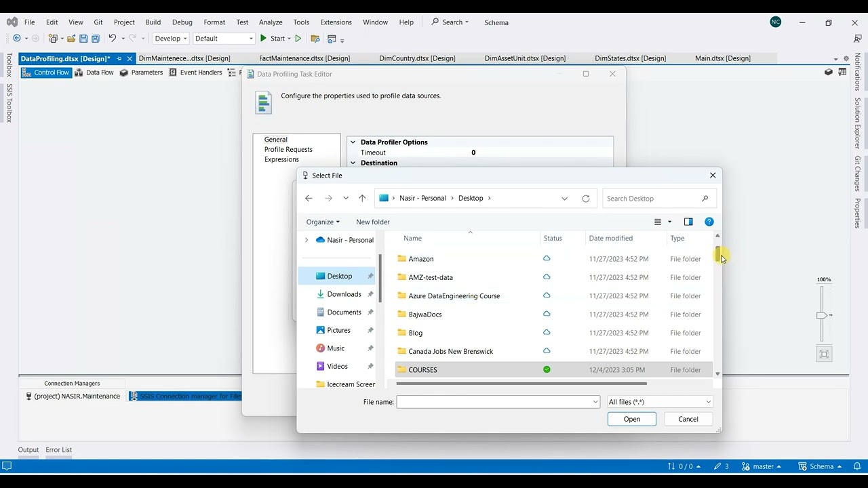Open the view options dropdown arrow in file dialog
This screenshot has height=488, width=868.
pyautogui.click(x=669, y=222)
